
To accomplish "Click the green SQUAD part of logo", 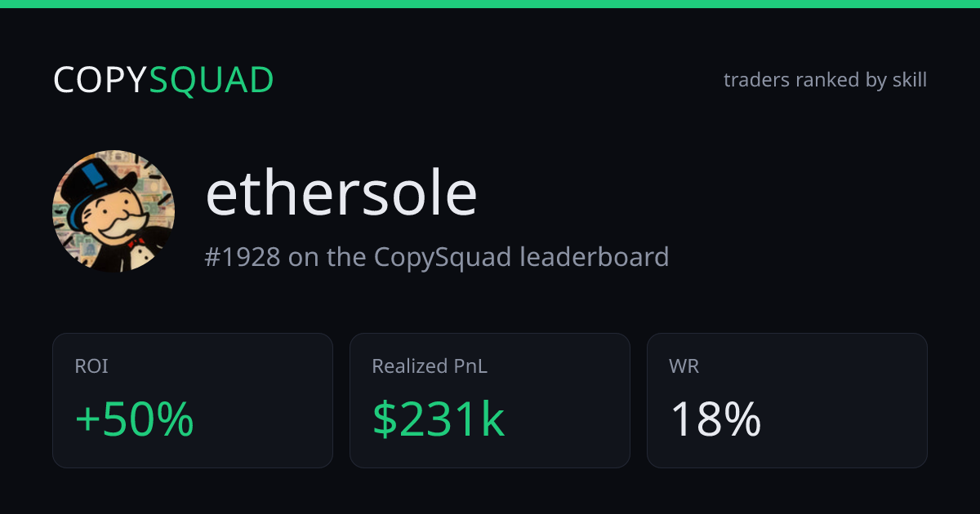I will click(x=212, y=81).
